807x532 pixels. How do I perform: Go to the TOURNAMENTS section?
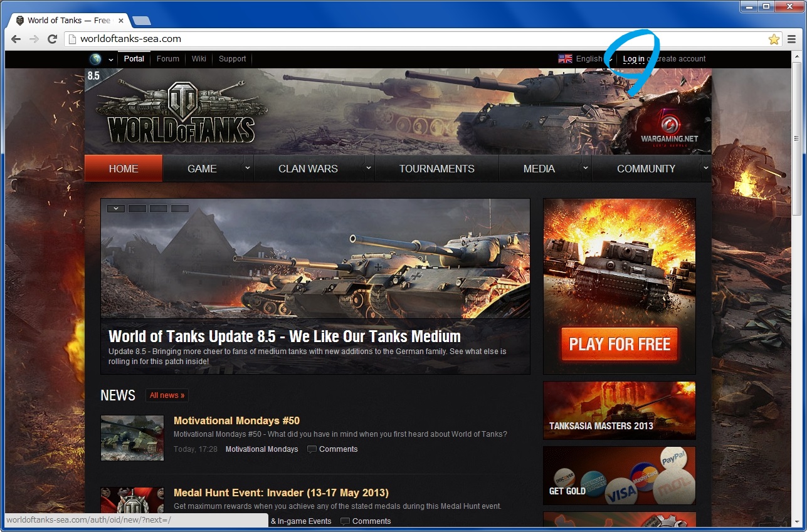click(x=437, y=169)
